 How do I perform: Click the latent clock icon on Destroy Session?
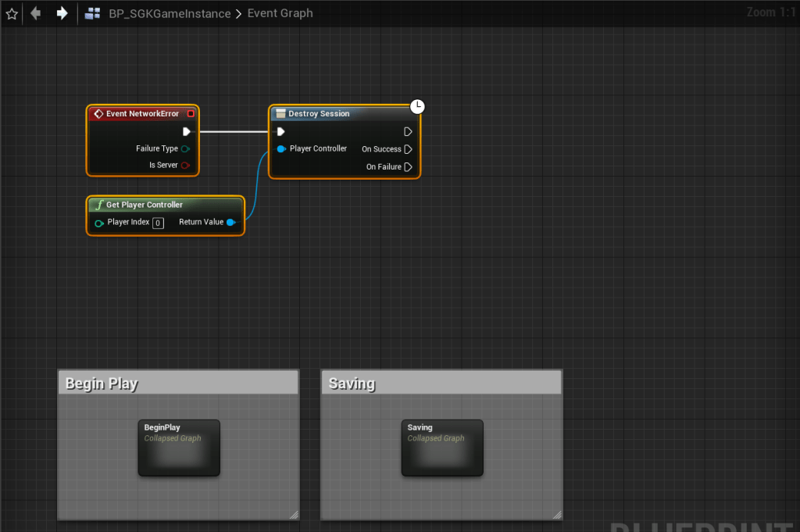417,106
